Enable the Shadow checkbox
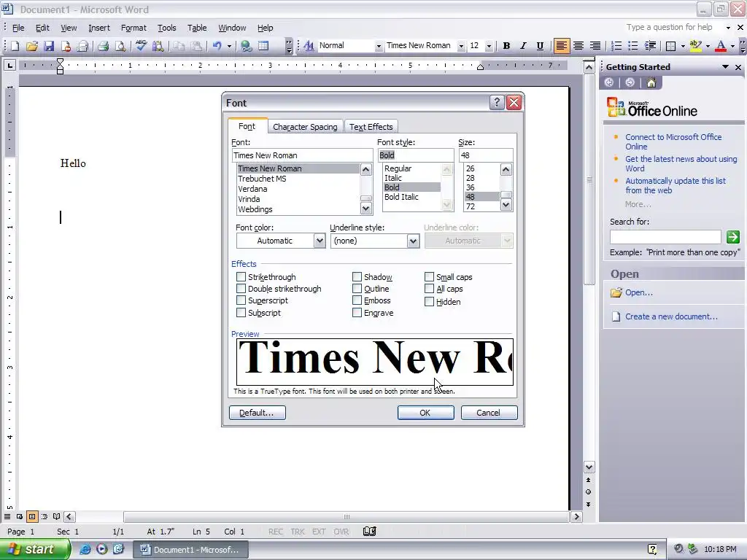 (x=357, y=276)
